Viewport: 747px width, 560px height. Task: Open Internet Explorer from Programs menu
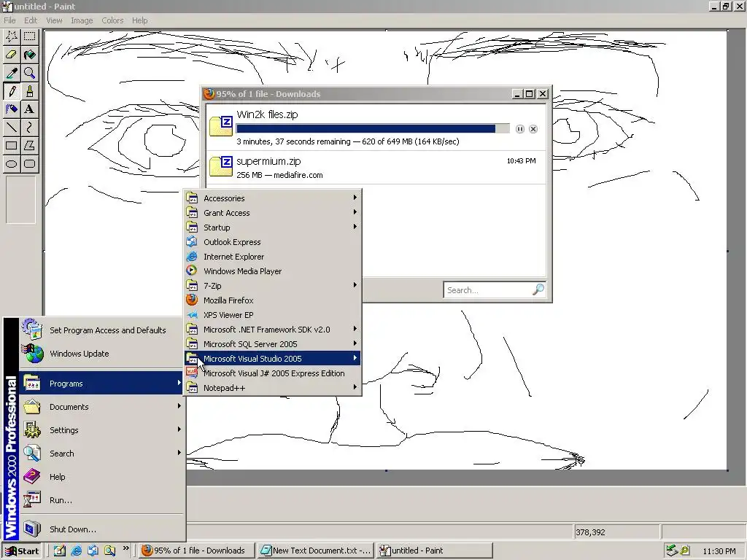273,257
